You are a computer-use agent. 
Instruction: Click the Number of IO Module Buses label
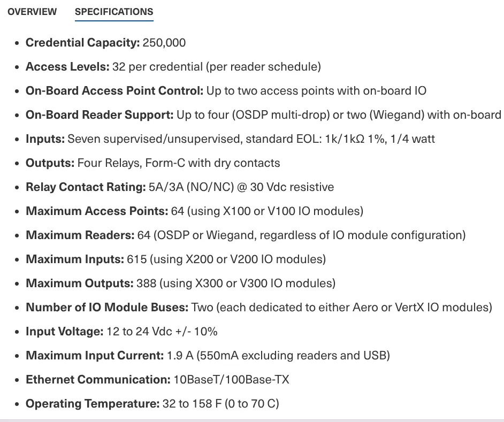107,308
